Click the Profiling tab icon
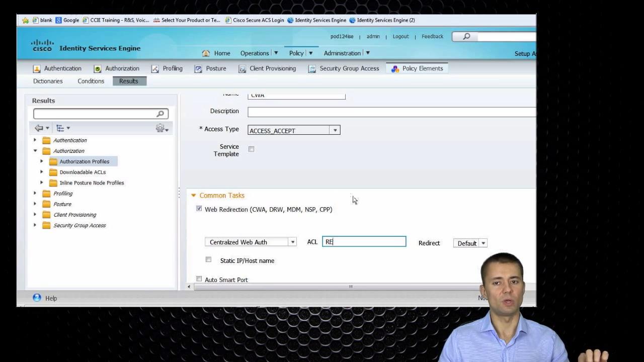This screenshot has height=362, width=644. pyautogui.click(x=155, y=69)
